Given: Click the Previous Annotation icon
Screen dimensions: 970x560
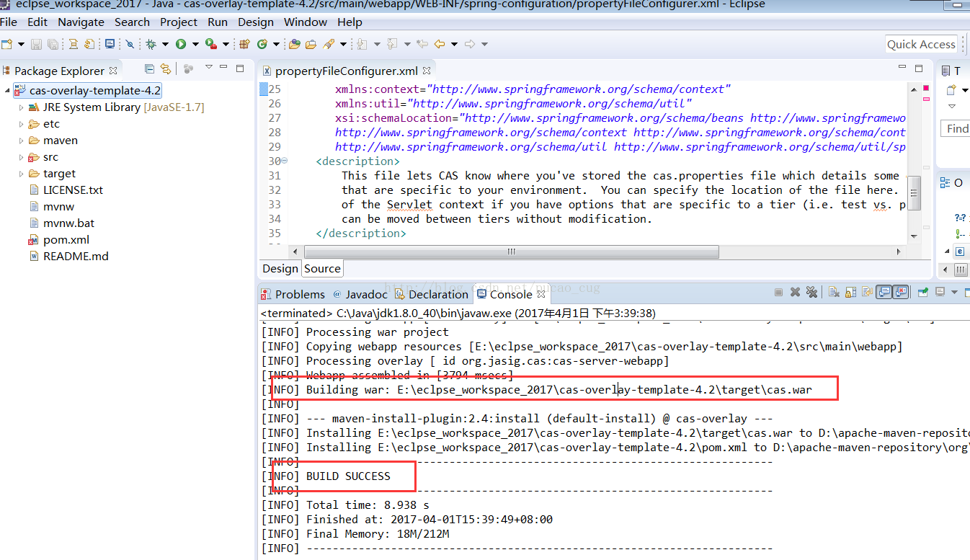Looking at the screenshot, I should pyautogui.click(x=392, y=44).
